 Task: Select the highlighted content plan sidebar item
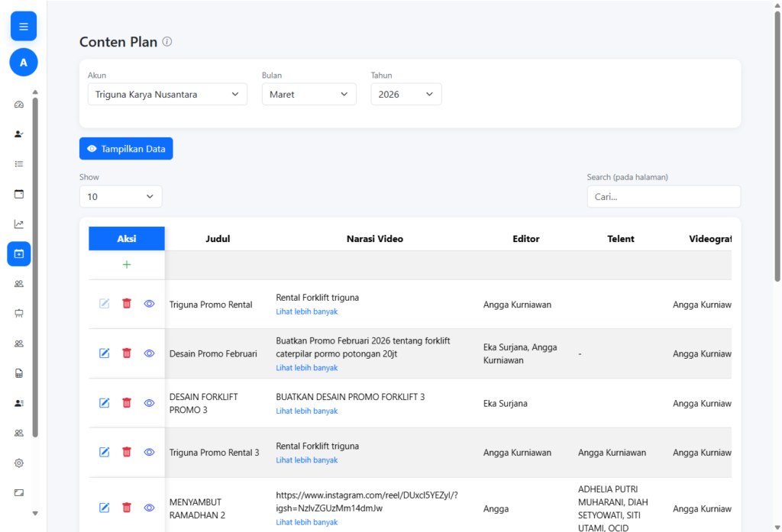(x=19, y=253)
